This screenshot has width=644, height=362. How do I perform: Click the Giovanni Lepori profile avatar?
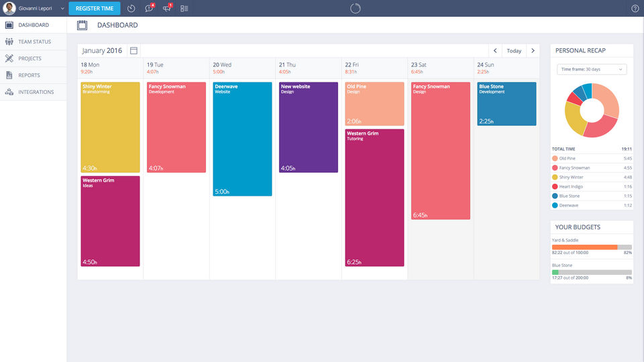point(9,8)
